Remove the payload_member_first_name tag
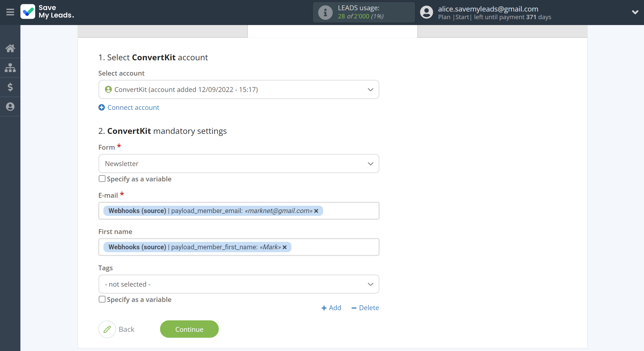The height and width of the screenshot is (351, 644). [x=285, y=247]
